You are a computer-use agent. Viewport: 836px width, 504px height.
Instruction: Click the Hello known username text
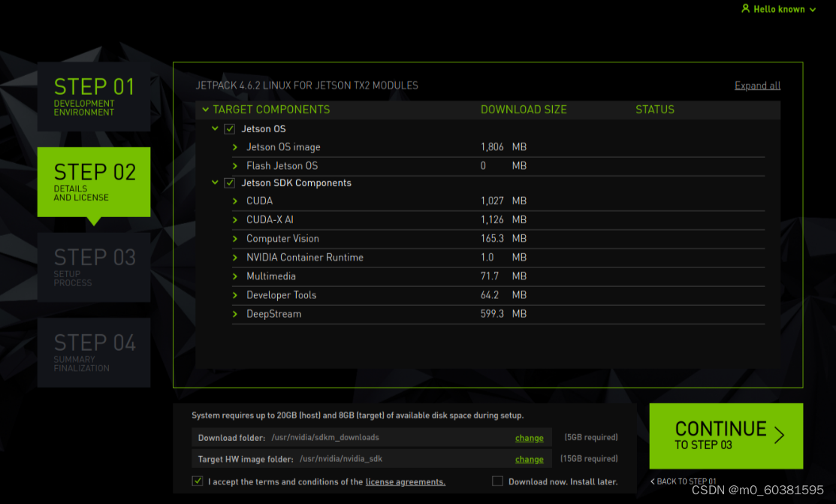pos(779,9)
